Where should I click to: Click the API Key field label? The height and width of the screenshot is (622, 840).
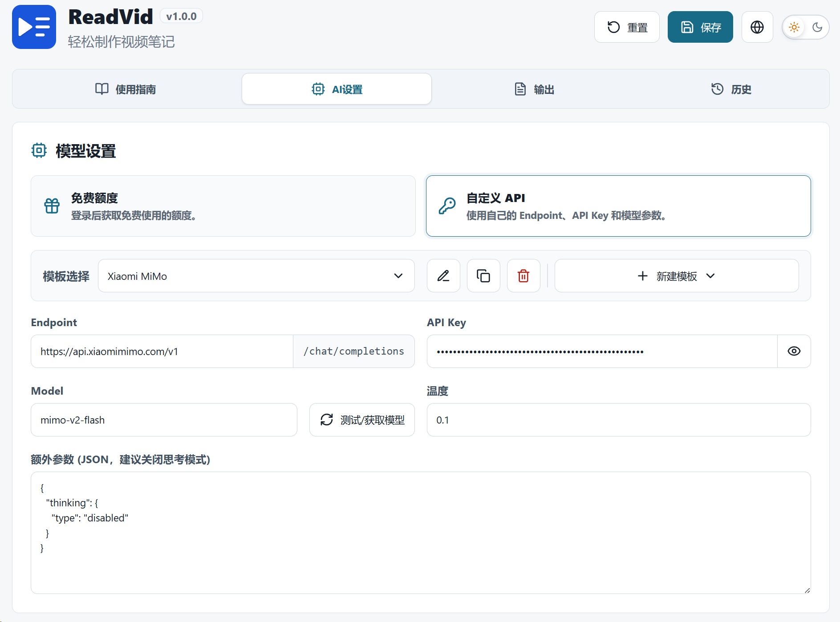pos(446,323)
